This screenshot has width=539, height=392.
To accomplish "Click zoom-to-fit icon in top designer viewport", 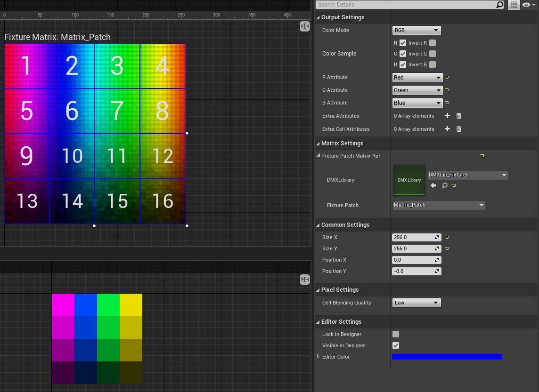I will coord(305,26).
